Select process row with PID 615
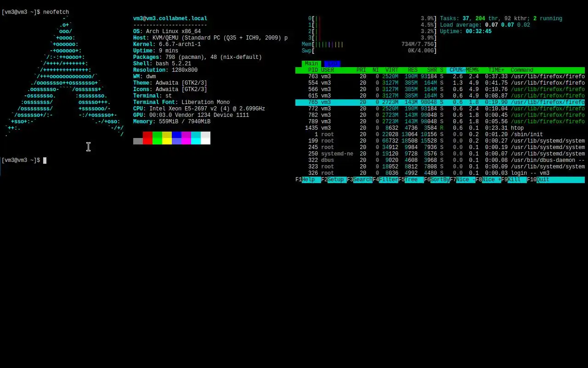 point(440,96)
